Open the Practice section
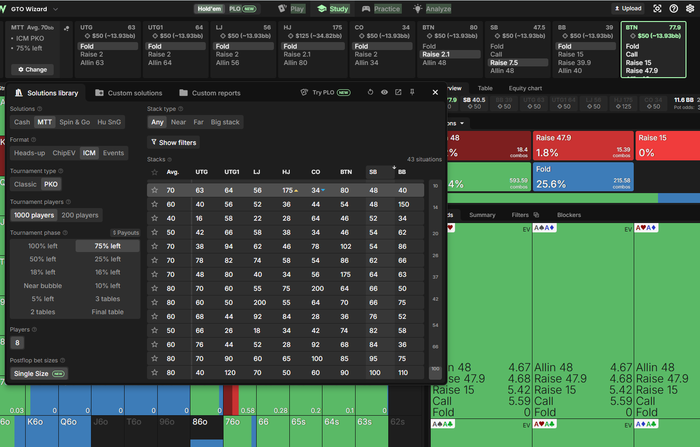700x447 pixels. point(381,9)
